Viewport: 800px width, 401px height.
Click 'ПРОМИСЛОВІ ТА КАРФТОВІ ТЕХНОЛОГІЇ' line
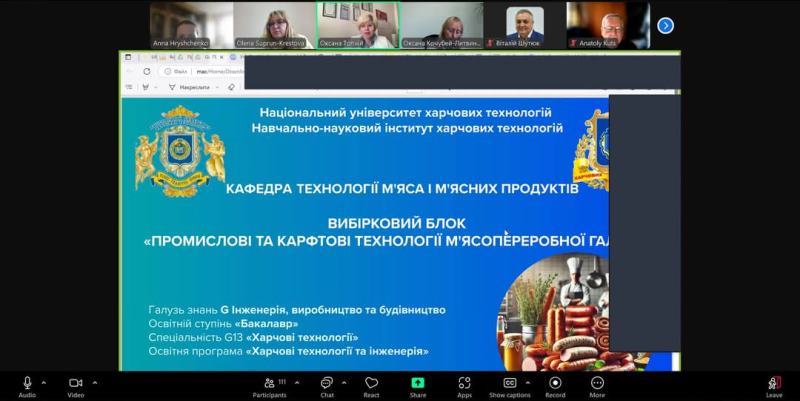377,241
